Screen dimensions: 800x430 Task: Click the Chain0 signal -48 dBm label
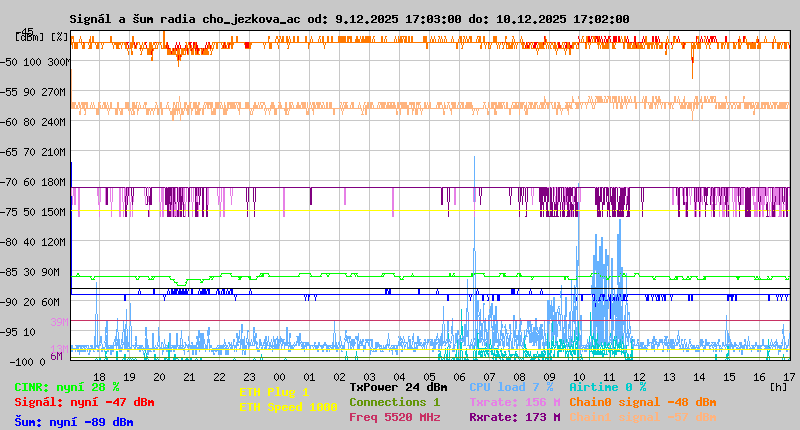pos(642,402)
